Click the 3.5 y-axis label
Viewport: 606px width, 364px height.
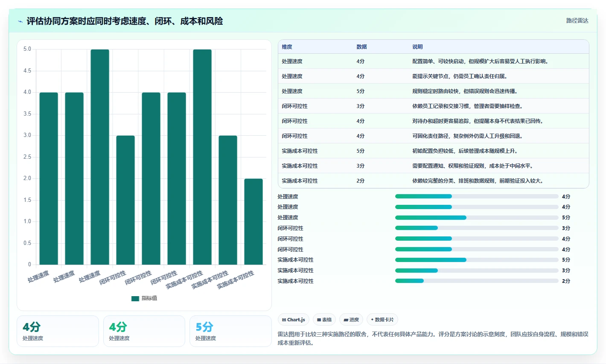coord(27,114)
